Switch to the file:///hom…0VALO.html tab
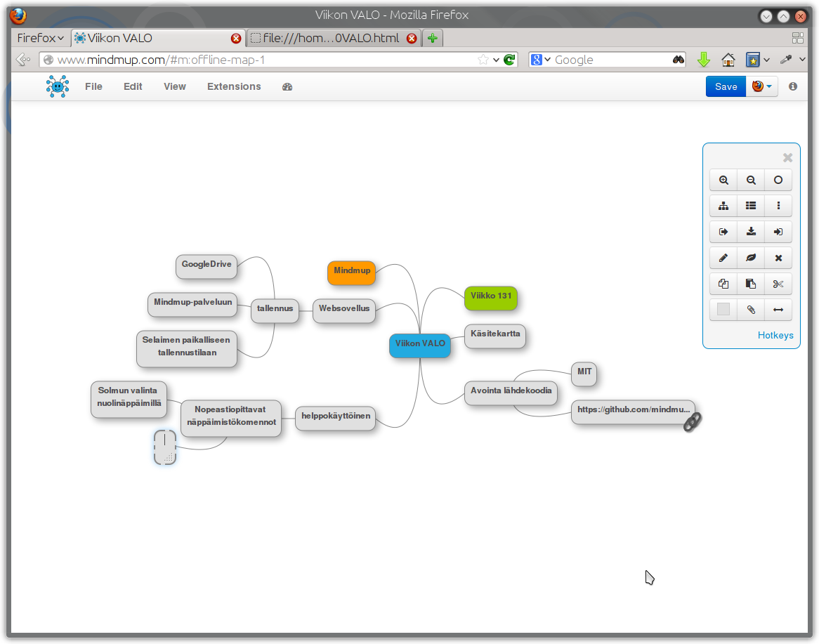Screen dimensions: 819x644 [x=333, y=38]
